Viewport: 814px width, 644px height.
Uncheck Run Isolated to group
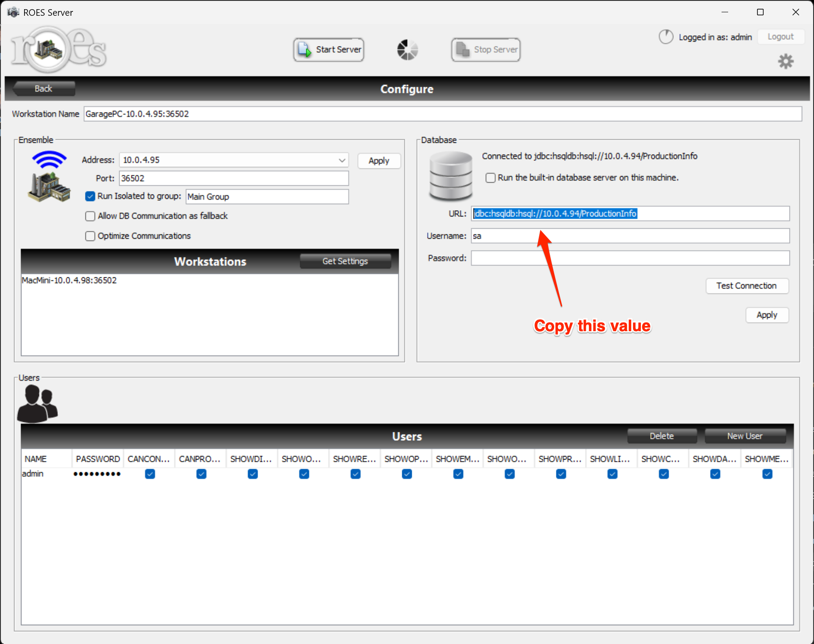[90, 196]
